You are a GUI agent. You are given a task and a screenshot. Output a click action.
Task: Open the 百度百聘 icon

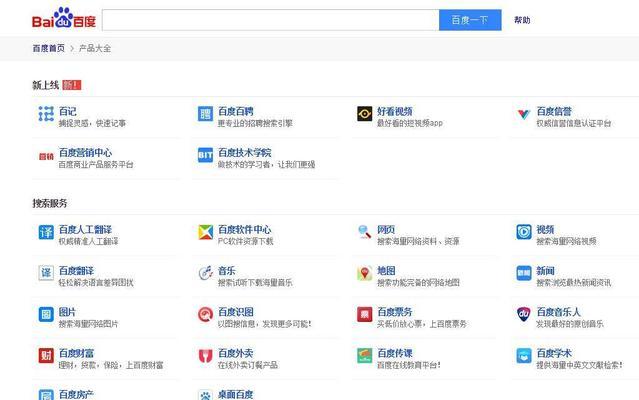pos(205,114)
